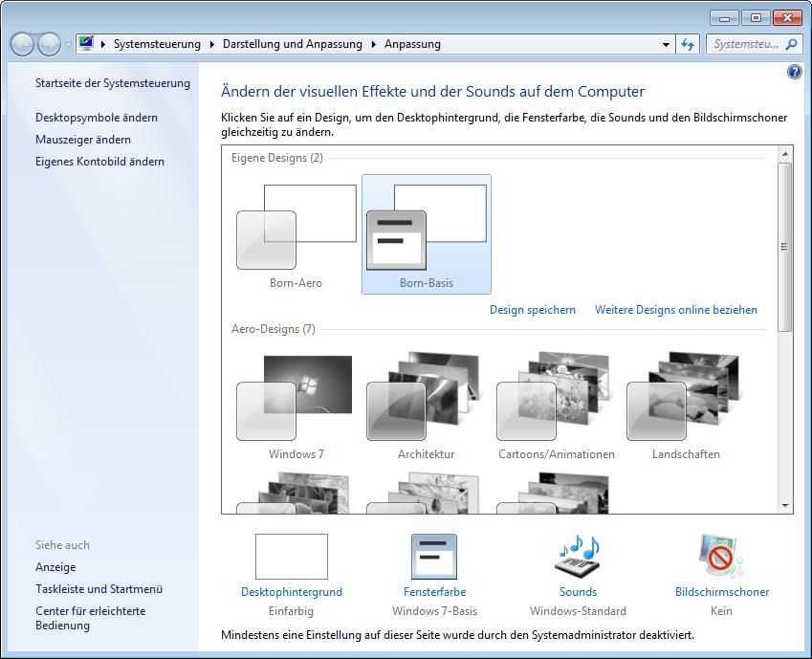The width and height of the screenshot is (812, 659).
Task: Click the Windows-Standard text under Sounds
Action: pos(578,611)
